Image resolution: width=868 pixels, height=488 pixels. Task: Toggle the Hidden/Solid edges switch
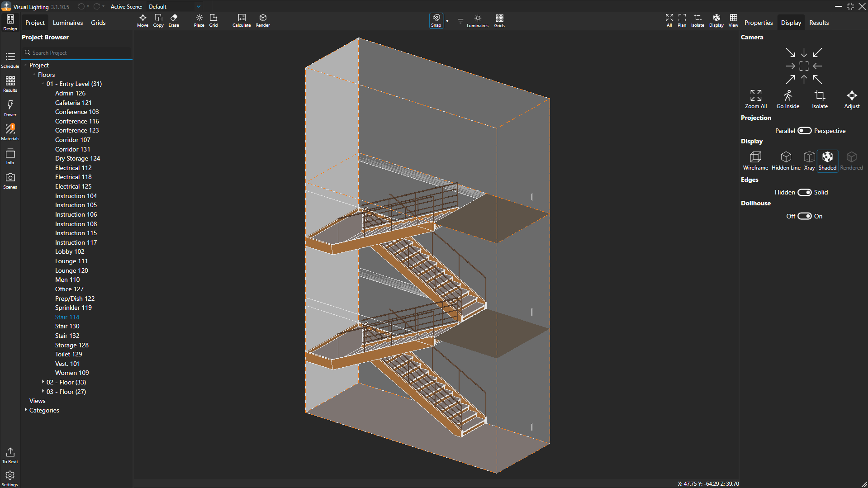tap(804, 192)
